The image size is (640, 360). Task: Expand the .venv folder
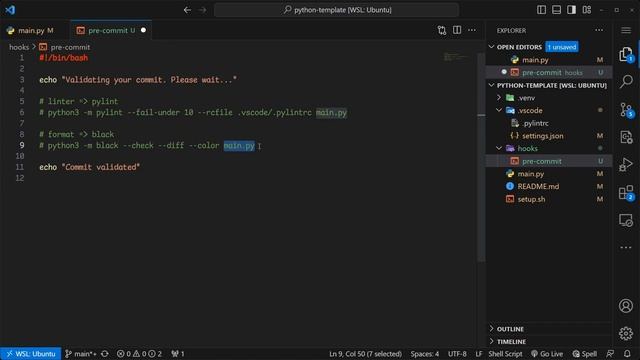click(499, 98)
